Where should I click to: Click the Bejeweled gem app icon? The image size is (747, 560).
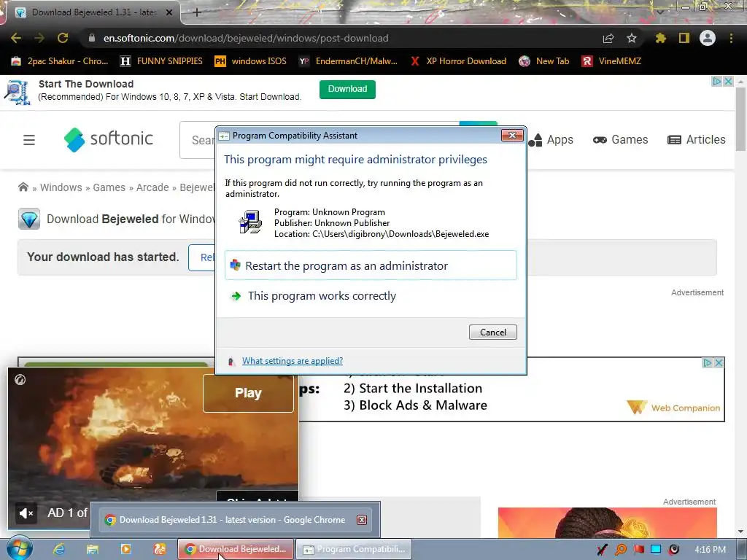tap(29, 219)
